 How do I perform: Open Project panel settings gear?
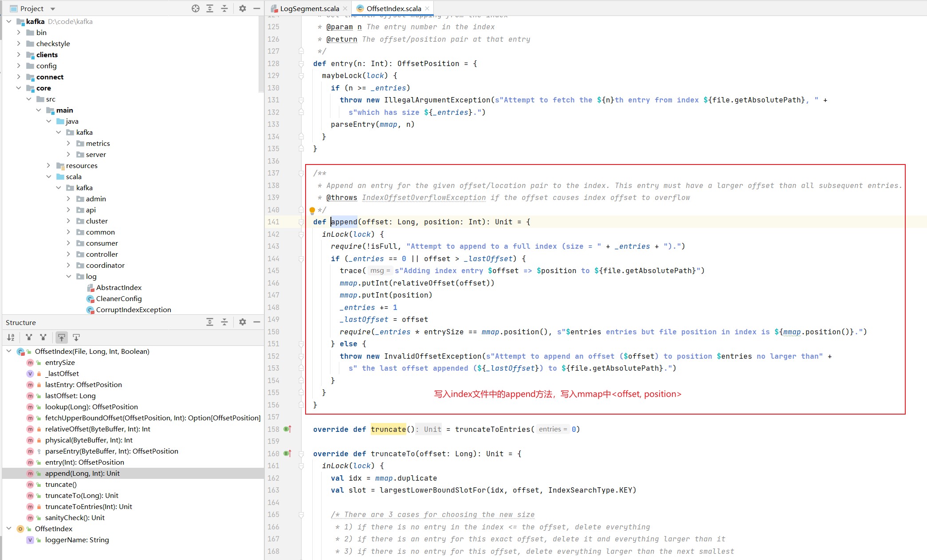tap(242, 8)
